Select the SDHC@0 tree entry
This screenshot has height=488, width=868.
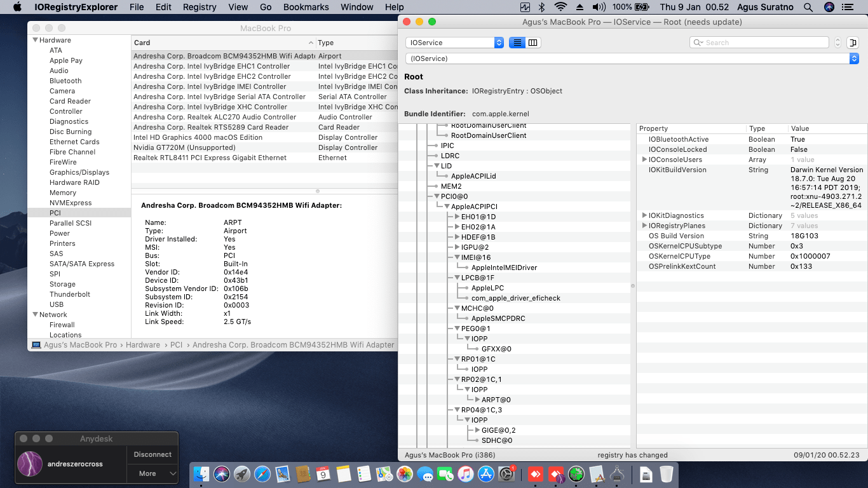(497, 440)
